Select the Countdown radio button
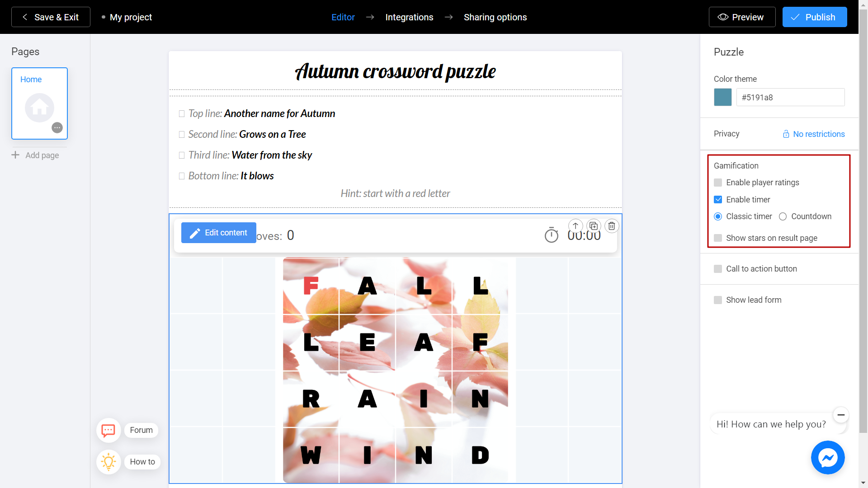This screenshot has height=488, width=868. pyautogui.click(x=783, y=216)
